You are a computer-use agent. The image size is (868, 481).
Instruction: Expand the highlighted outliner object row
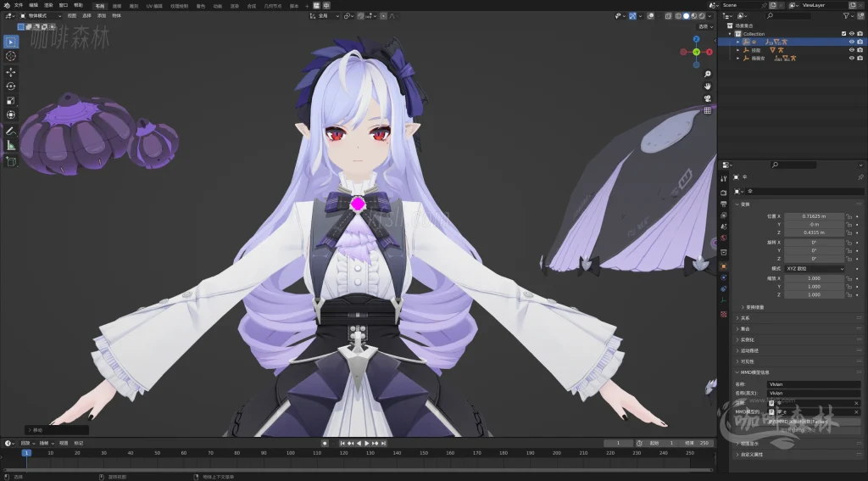(738, 42)
